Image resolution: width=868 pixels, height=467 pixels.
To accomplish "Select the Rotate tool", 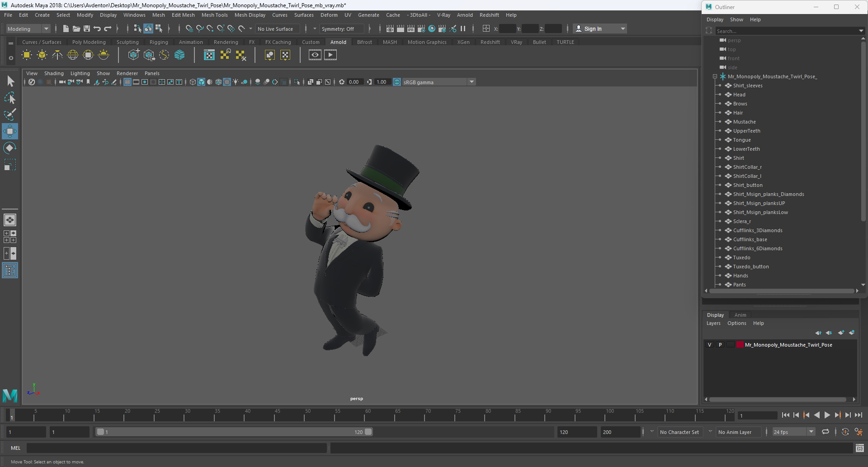I will pyautogui.click(x=10, y=148).
